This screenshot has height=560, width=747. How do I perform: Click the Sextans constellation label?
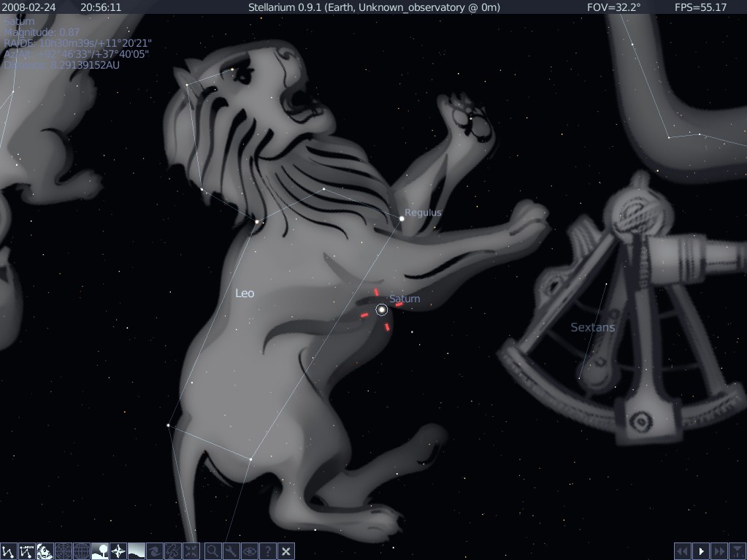(593, 327)
